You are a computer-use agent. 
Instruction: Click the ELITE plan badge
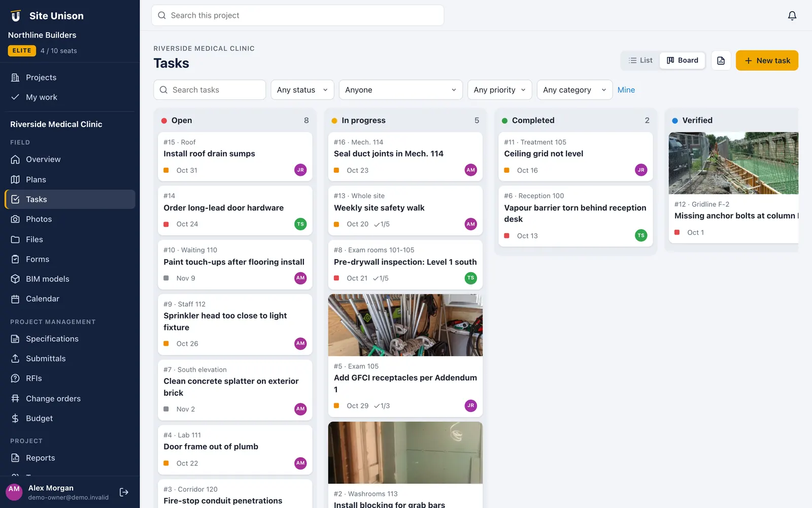22,51
